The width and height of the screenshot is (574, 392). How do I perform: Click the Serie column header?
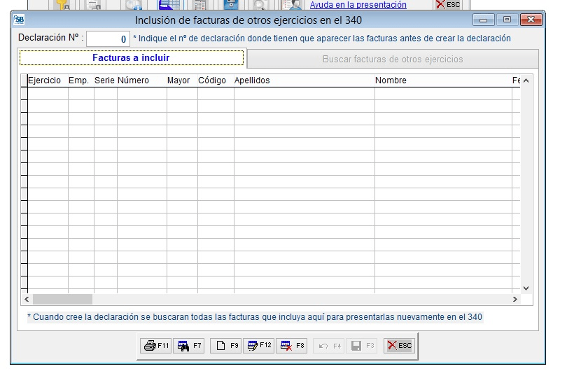pos(106,80)
